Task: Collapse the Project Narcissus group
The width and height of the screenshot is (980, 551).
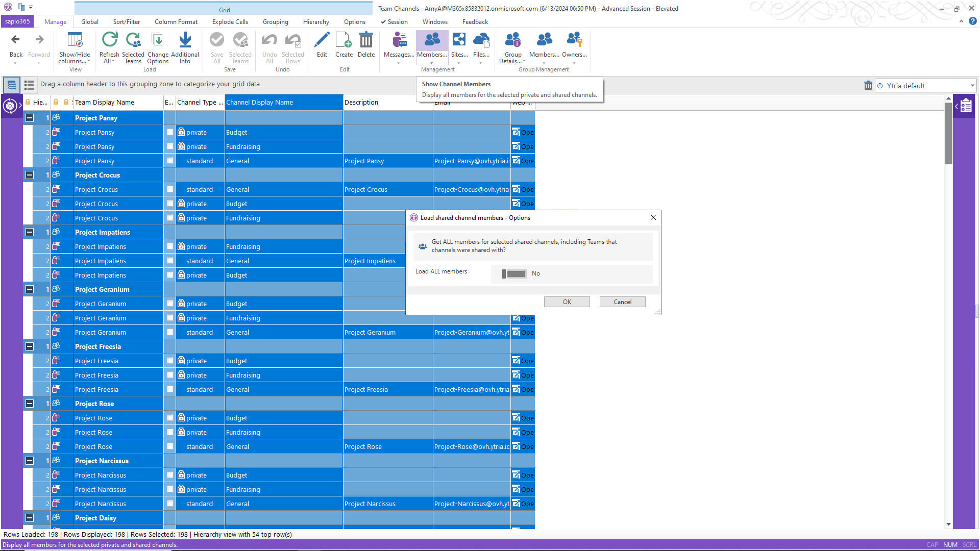Action: pos(30,461)
